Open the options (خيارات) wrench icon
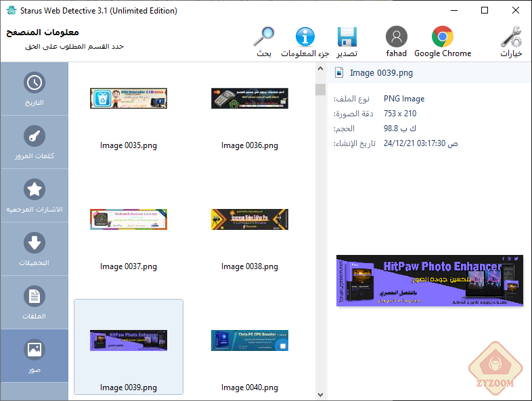Viewport: 532px width, 401px height. pyautogui.click(x=511, y=37)
